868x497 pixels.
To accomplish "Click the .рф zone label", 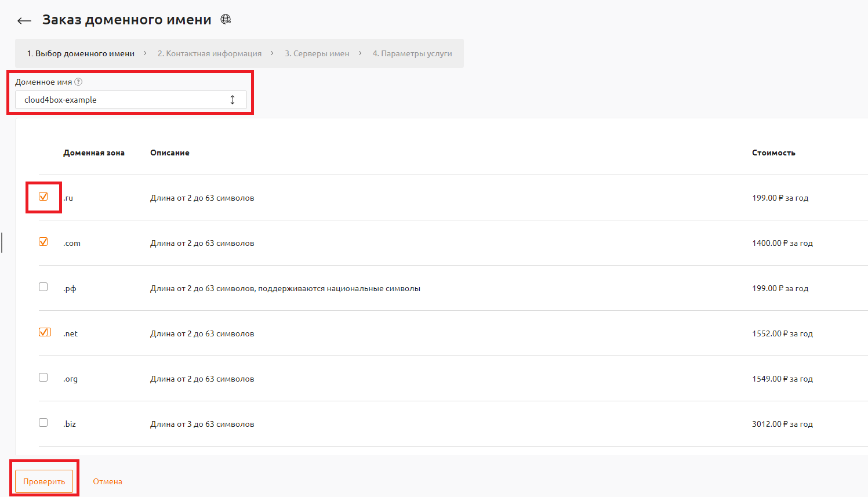I will click(70, 288).
